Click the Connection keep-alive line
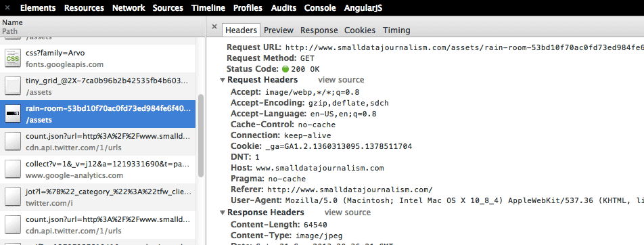The image size is (644, 245). [x=281, y=135]
